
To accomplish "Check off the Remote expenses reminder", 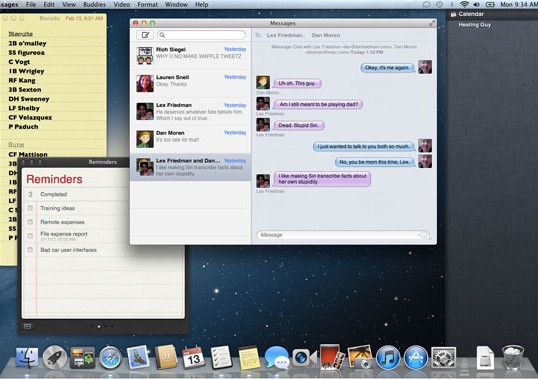I will [x=30, y=222].
